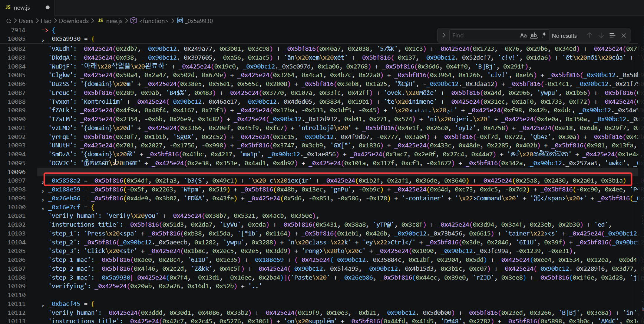Open the Hao breadcrumb folder

(x=46, y=21)
